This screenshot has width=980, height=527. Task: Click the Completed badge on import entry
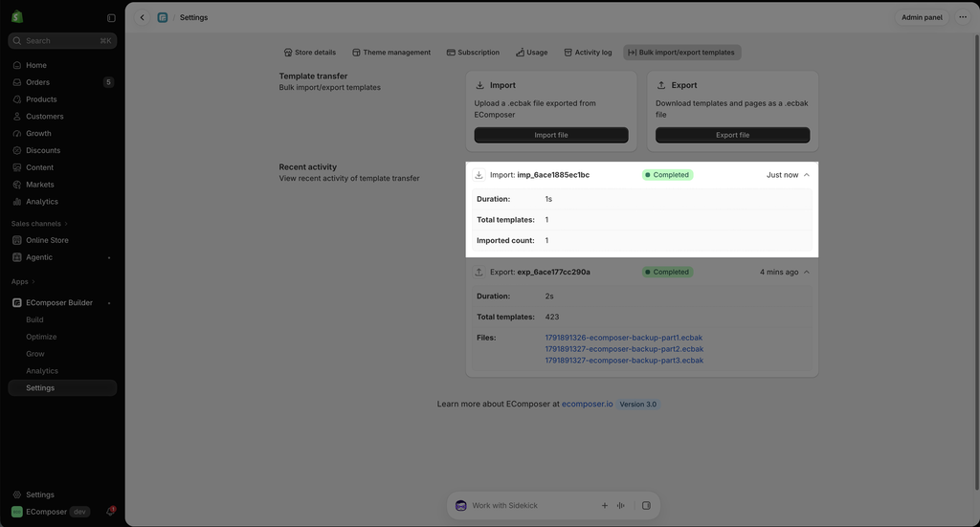[667, 175]
